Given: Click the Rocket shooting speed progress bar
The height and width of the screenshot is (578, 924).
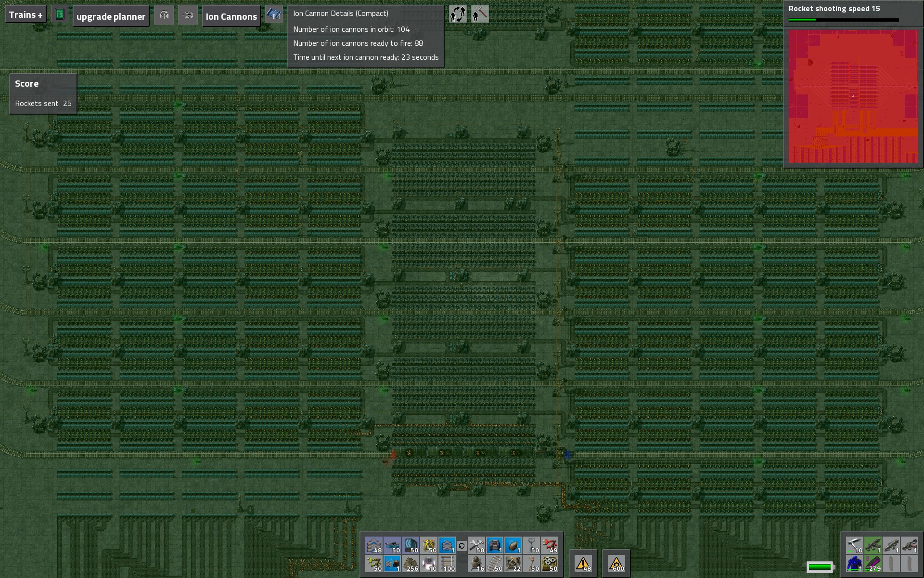Looking at the screenshot, I should click(844, 20).
